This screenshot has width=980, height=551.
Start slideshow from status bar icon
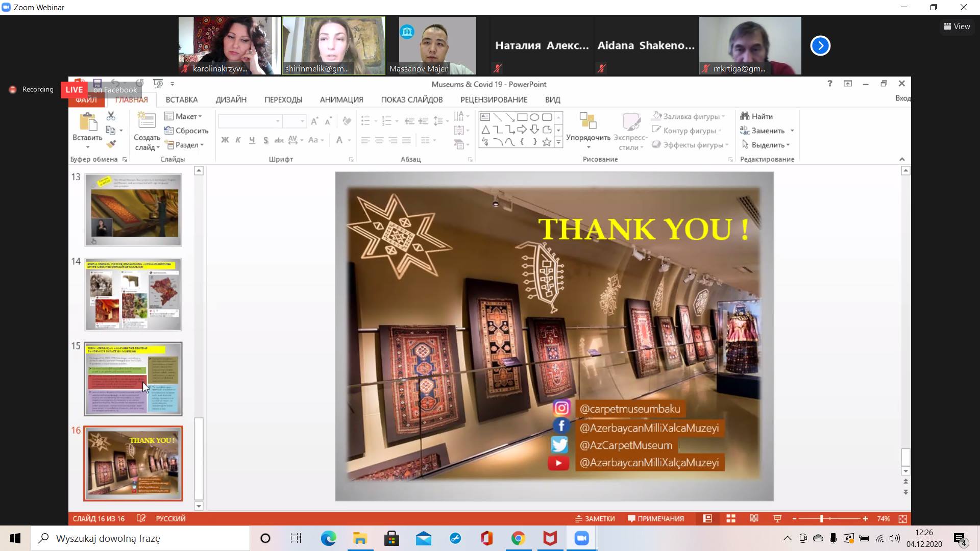point(777,518)
